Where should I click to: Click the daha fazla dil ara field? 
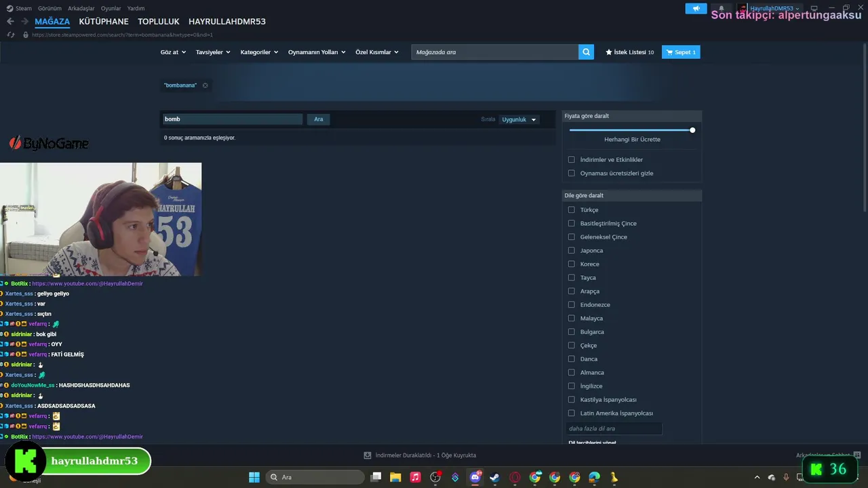coord(614,428)
